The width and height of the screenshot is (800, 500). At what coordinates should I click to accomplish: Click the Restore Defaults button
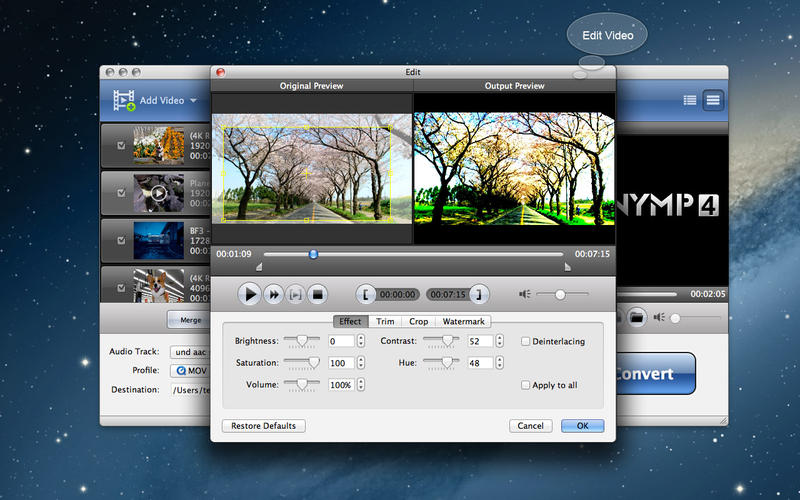coord(263,425)
